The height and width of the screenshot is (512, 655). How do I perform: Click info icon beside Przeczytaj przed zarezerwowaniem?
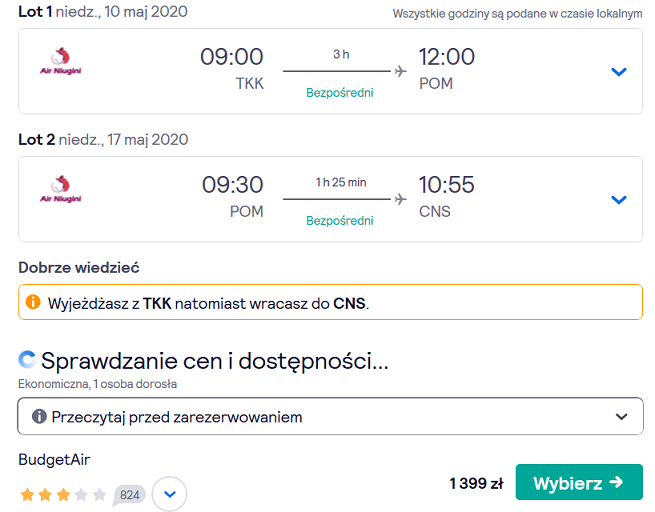click(39, 416)
